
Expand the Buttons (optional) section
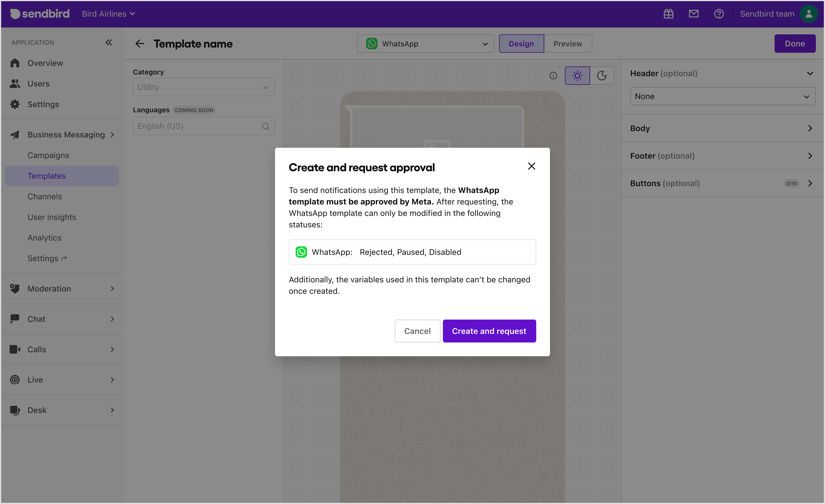[x=722, y=183]
